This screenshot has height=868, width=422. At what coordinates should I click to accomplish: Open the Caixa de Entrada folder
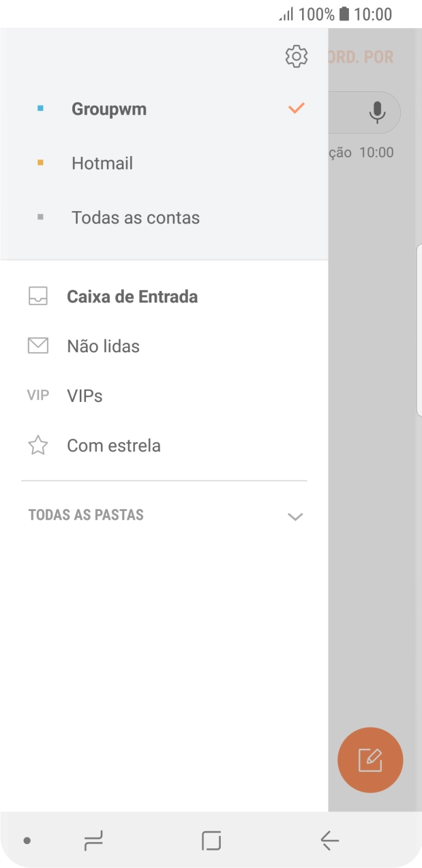132,296
